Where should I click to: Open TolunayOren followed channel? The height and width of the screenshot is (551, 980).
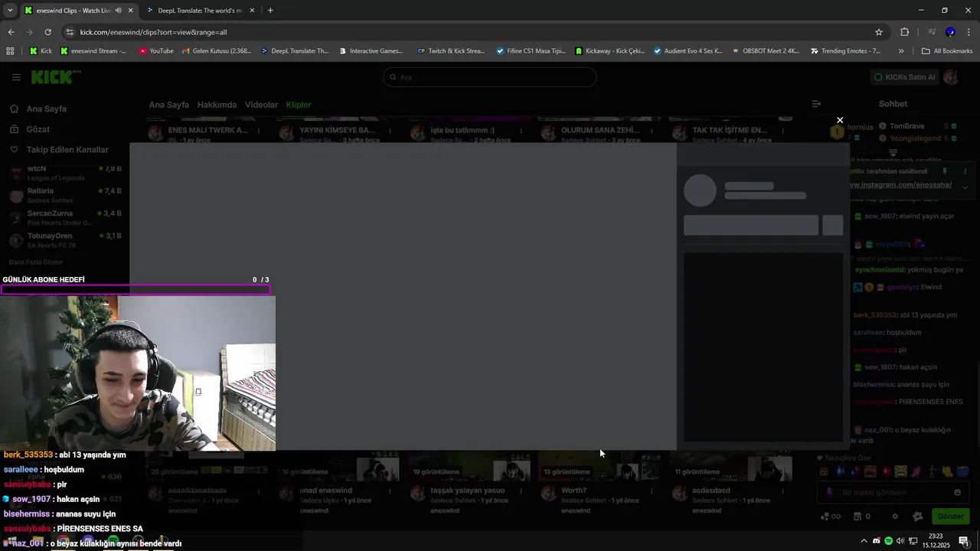coord(65,240)
